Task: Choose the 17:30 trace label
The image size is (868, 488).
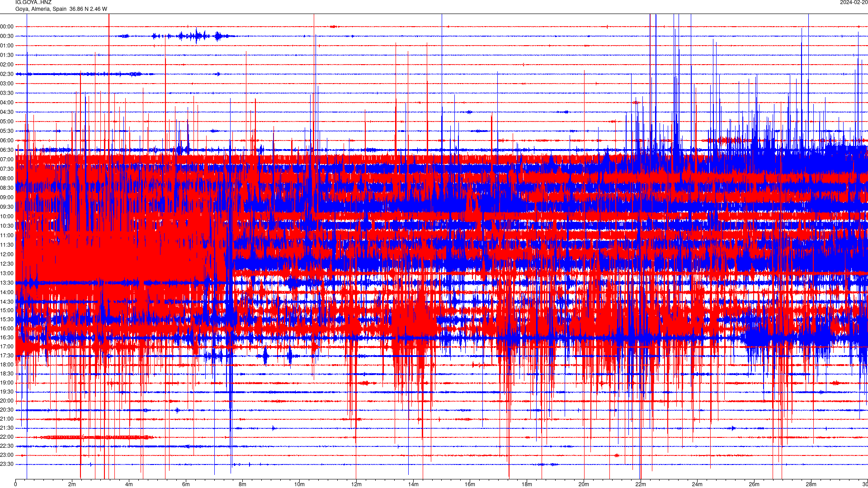Action: pos(7,356)
